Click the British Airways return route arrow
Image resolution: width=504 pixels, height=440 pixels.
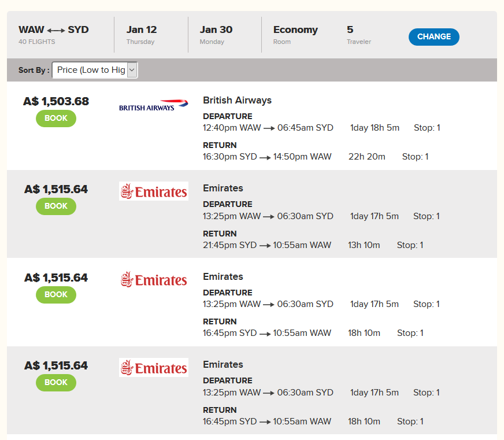(265, 158)
